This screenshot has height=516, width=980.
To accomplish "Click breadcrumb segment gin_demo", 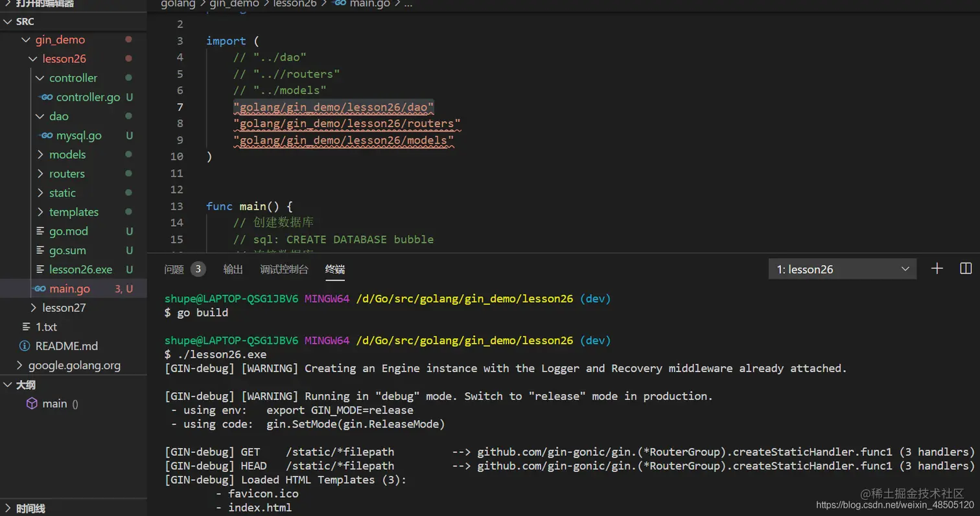I will [x=233, y=4].
